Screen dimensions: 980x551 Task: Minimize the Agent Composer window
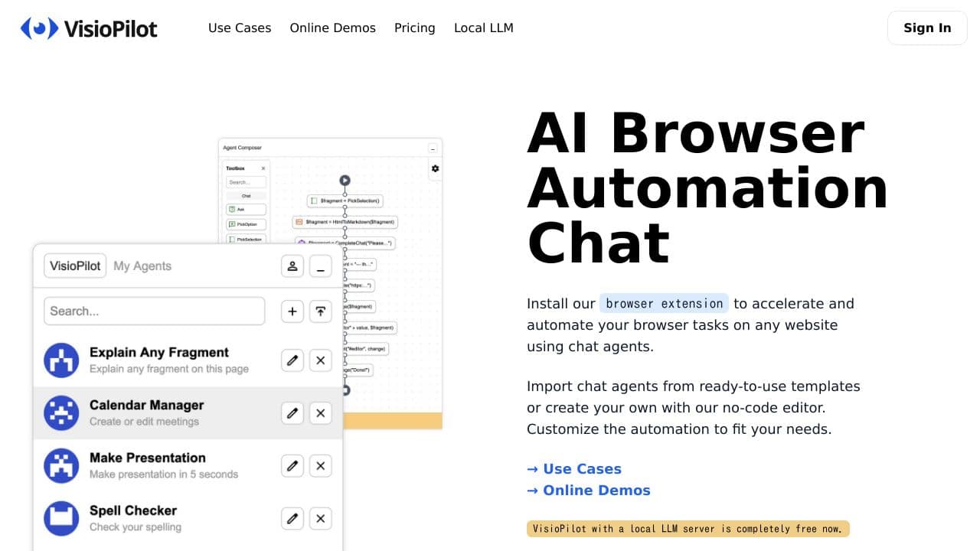(433, 148)
